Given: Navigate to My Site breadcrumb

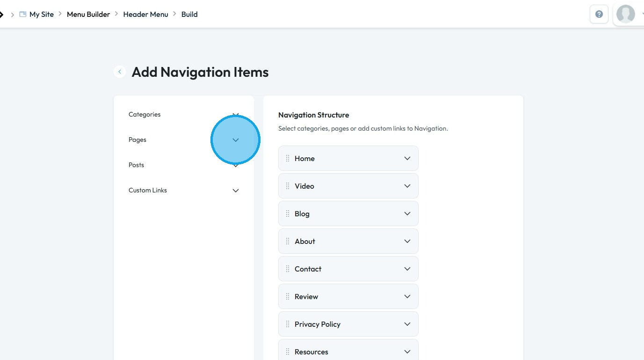Looking at the screenshot, I should 42,14.
